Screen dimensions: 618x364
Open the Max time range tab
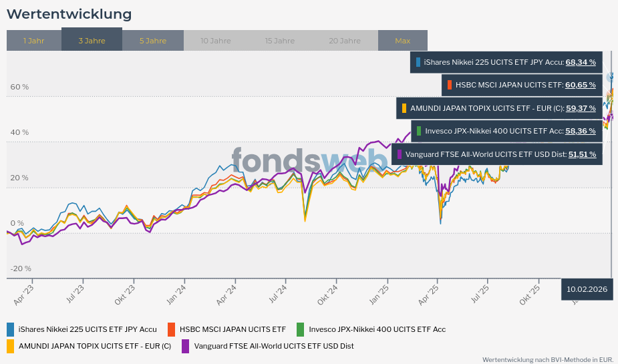(x=403, y=41)
